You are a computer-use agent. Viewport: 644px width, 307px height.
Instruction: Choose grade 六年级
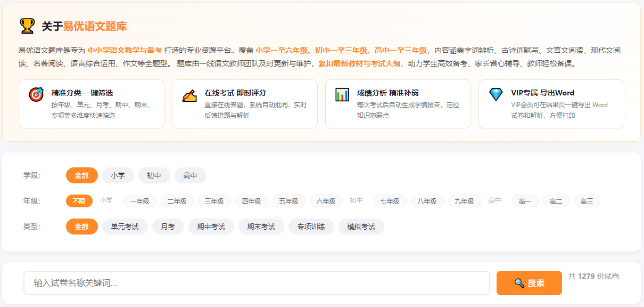[x=326, y=201]
